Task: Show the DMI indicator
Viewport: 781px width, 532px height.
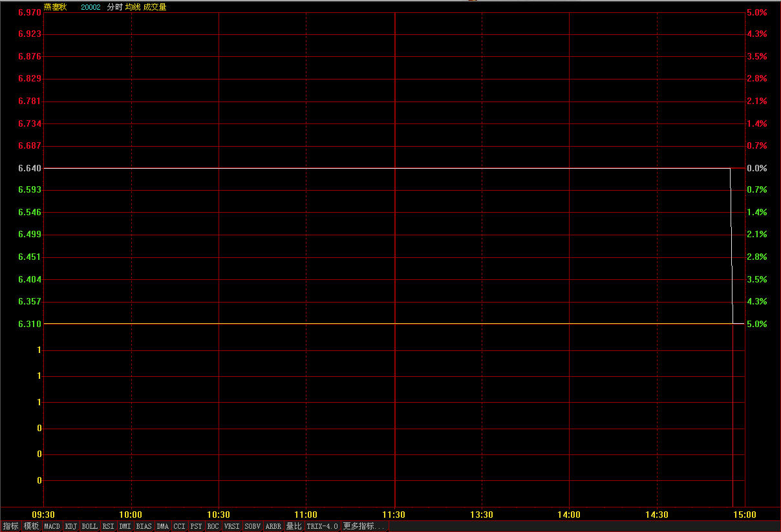Action: 125,526
